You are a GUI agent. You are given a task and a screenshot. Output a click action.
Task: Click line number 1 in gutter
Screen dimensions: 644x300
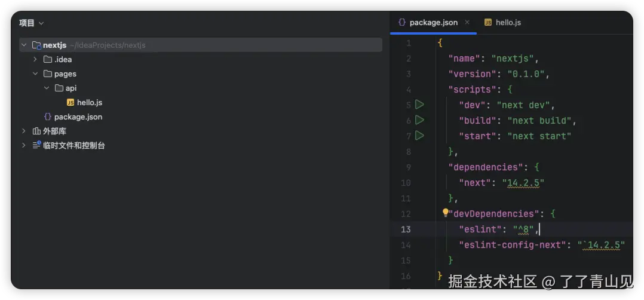coord(408,43)
